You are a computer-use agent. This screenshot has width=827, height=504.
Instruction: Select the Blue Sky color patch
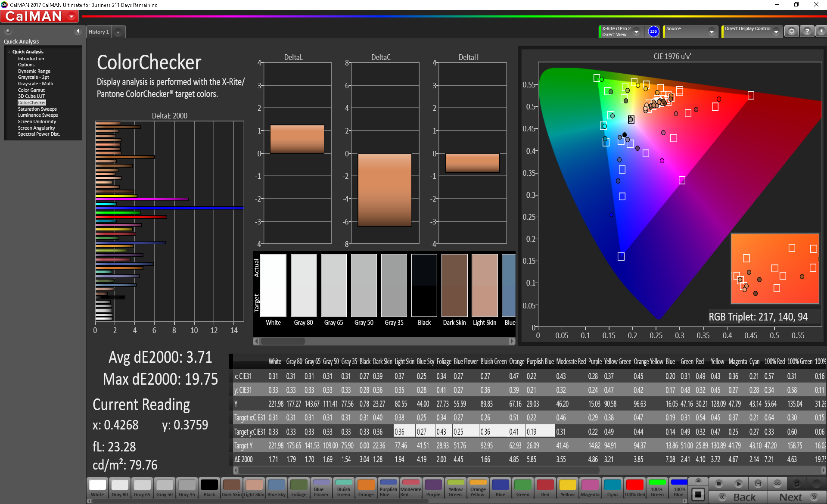click(x=277, y=488)
